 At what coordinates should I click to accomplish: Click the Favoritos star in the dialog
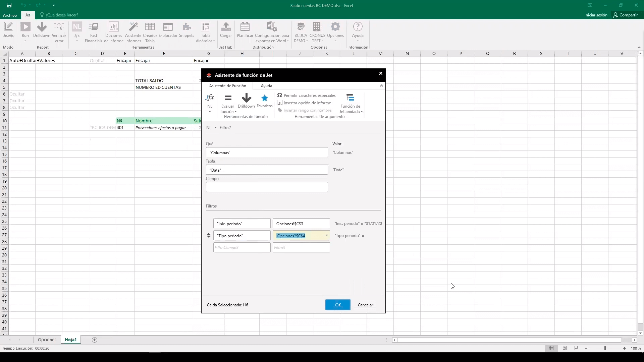point(264,98)
